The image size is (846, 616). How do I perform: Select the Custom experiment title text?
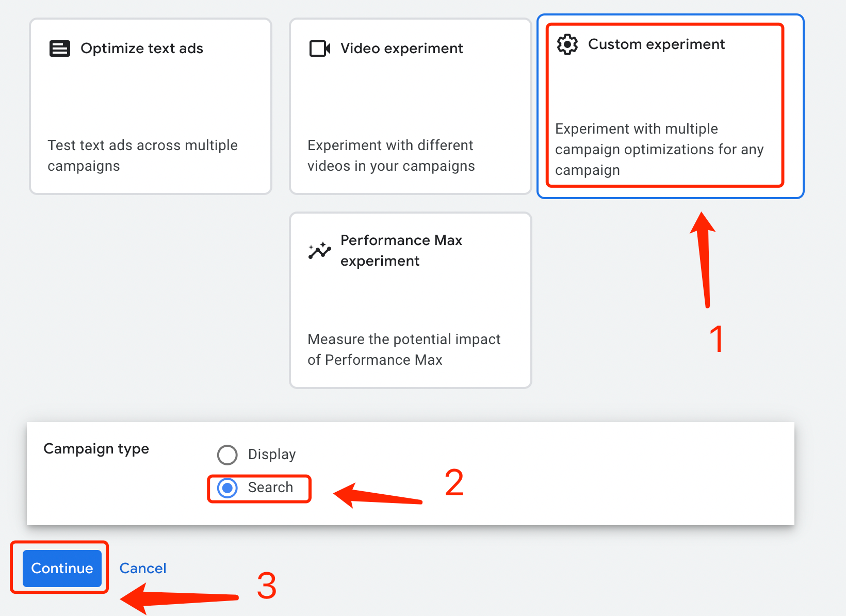tap(656, 44)
